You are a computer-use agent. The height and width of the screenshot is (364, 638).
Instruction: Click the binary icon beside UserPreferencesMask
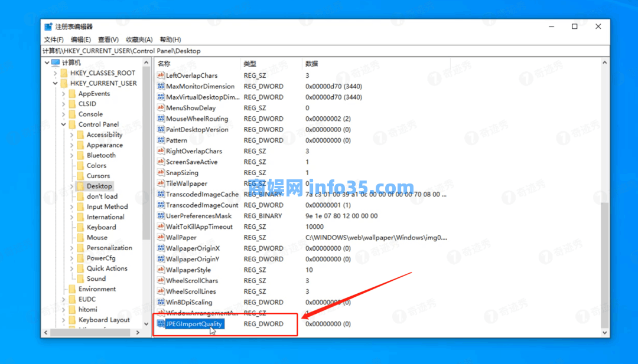pos(160,215)
